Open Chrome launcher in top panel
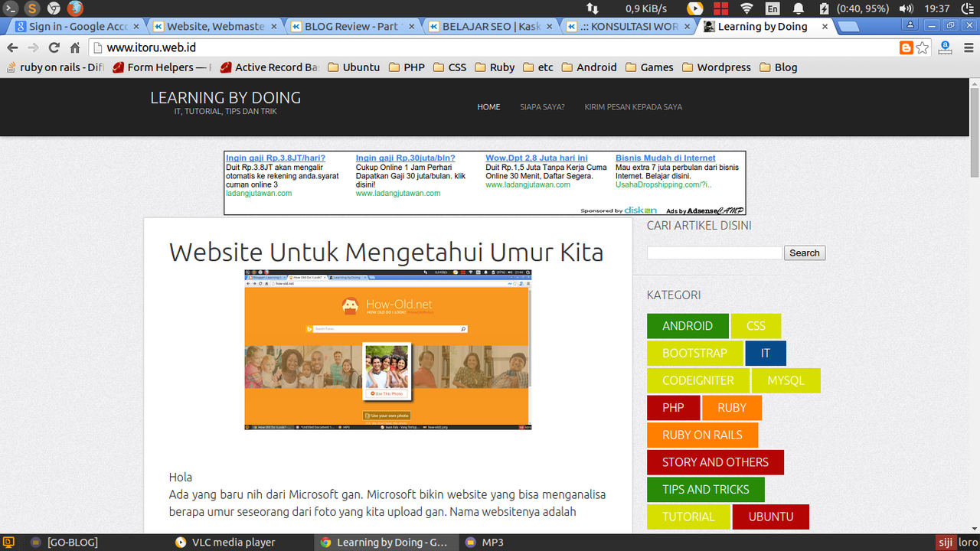The height and width of the screenshot is (551, 980). (x=54, y=8)
